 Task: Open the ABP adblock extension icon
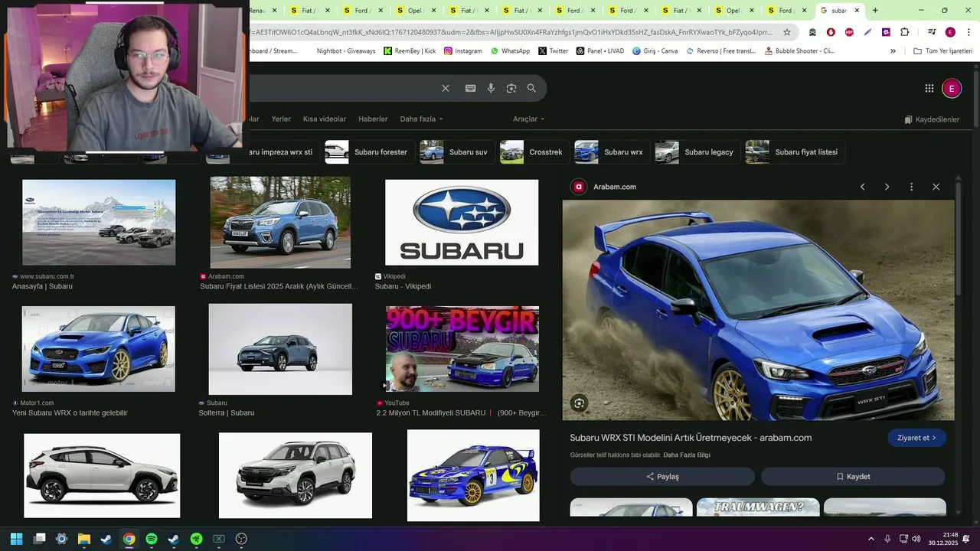(x=849, y=32)
